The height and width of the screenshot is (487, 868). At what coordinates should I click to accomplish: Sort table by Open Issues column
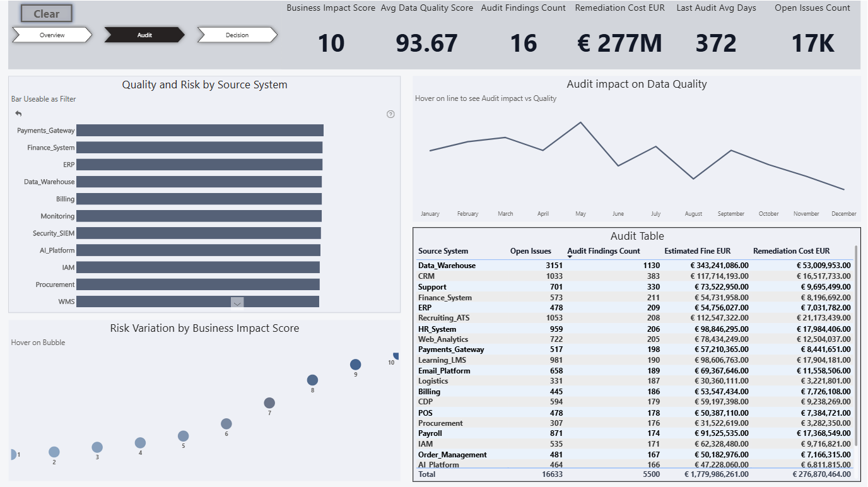pyautogui.click(x=531, y=251)
